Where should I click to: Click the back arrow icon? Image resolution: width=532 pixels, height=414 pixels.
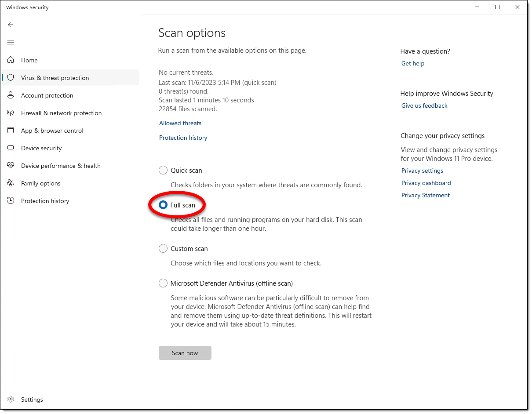click(x=11, y=25)
